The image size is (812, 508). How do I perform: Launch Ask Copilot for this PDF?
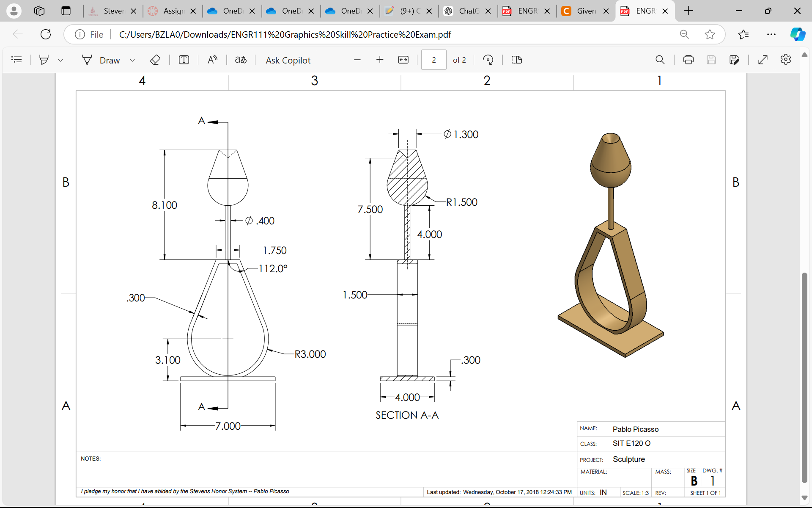pyautogui.click(x=288, y=60)
